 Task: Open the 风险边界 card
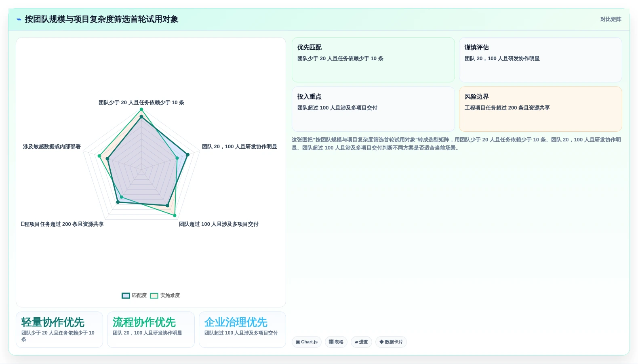coord(540,109)
